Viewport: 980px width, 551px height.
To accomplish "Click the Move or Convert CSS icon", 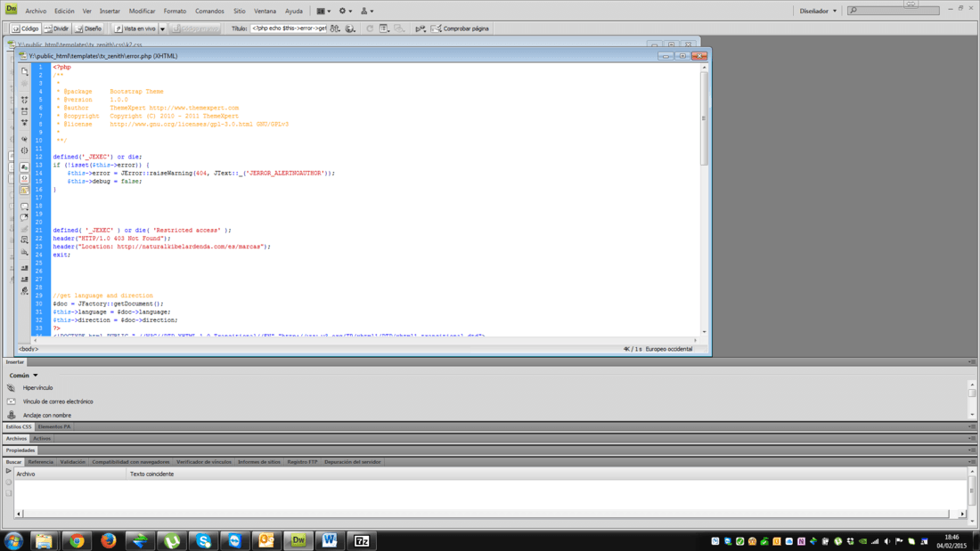I will tap(24, 252).
